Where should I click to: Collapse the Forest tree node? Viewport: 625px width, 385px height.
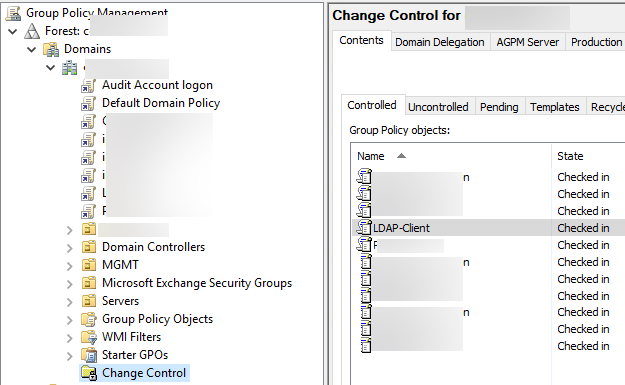click(x=13, y=31)
